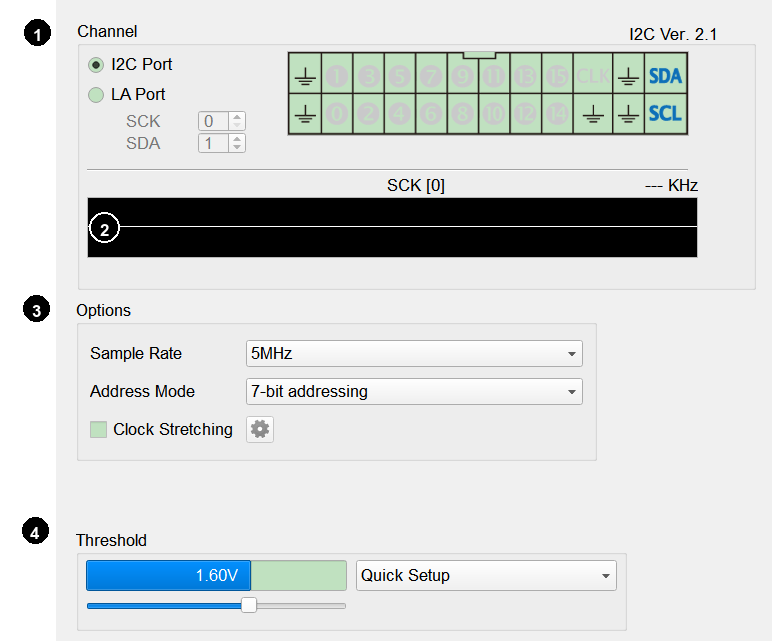
Task: Click the SCK [0] signal label
Action: (416, 186)
